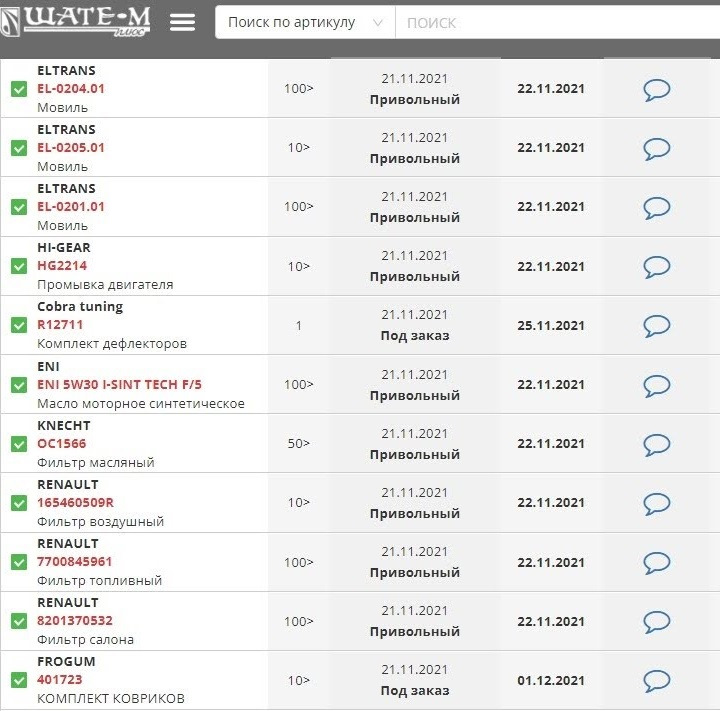Uncheck the ELTRANS EL-0205.01 checkbox
Image resolution: width=720 pixels, height=711 pixels.
coord(18,148)
